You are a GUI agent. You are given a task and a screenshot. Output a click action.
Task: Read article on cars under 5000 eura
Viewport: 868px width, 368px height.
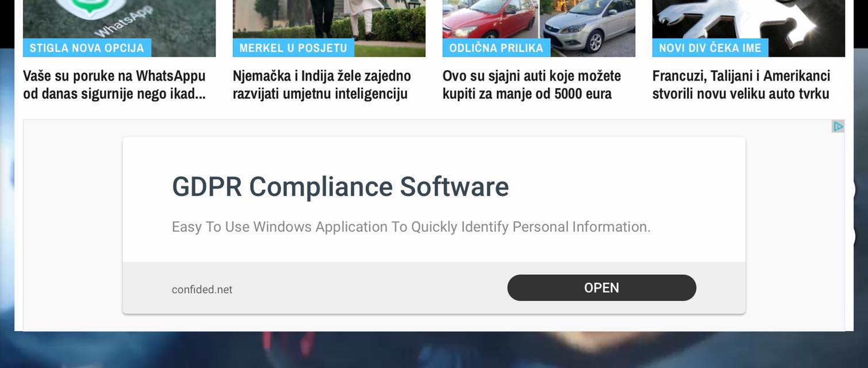click(x=532, y=85)
